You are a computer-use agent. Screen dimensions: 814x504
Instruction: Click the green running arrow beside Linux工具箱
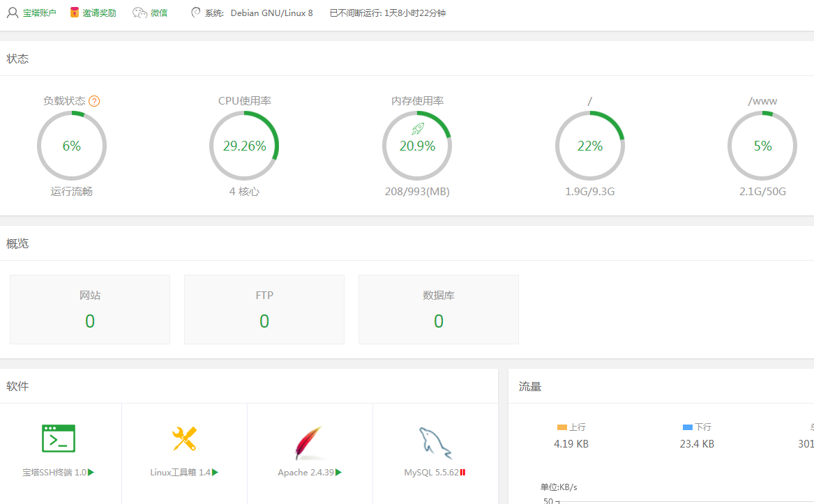(216, 473)
